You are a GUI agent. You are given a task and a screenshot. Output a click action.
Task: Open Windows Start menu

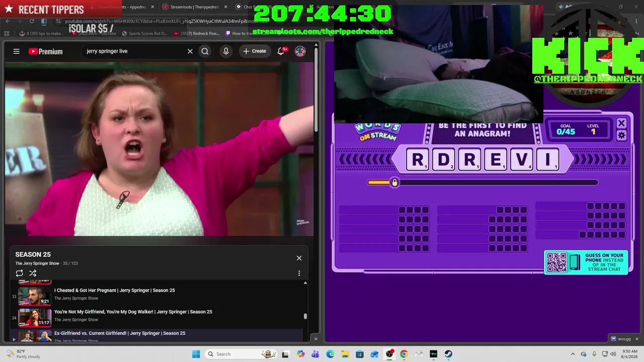click(196, 354)
